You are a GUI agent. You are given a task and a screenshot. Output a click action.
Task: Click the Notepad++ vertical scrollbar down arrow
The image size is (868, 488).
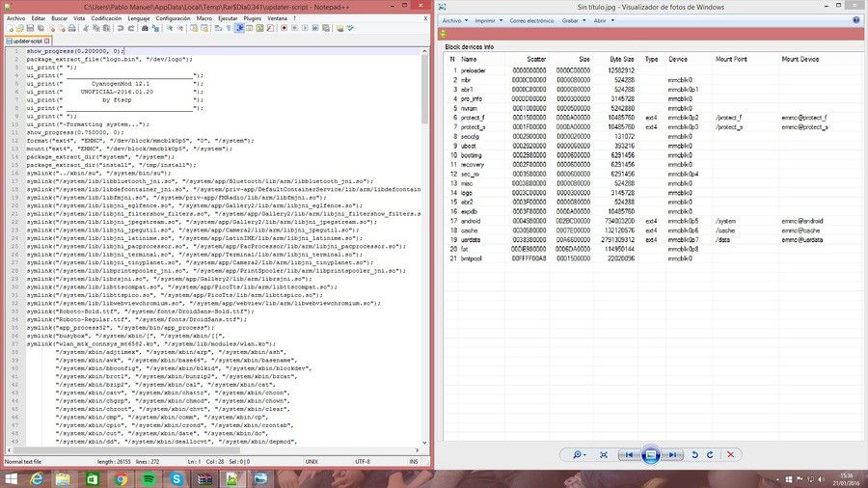coord(424,442)
